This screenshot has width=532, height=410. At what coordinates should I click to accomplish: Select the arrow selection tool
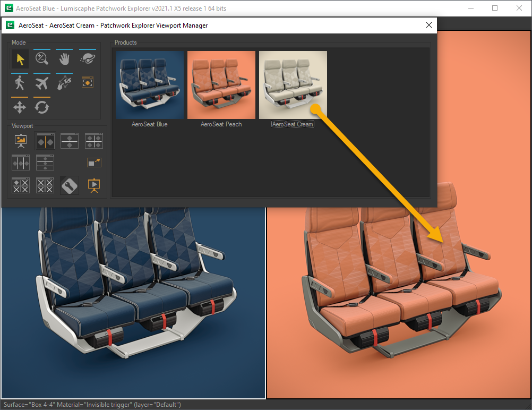[x=20, y=59]
